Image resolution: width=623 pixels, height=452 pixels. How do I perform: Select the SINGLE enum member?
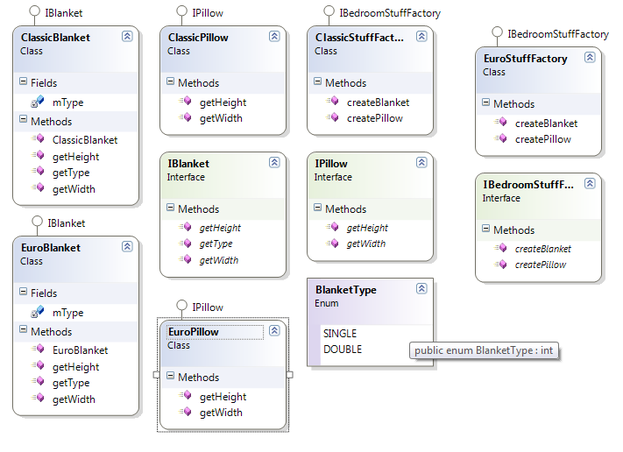(340, 333)
